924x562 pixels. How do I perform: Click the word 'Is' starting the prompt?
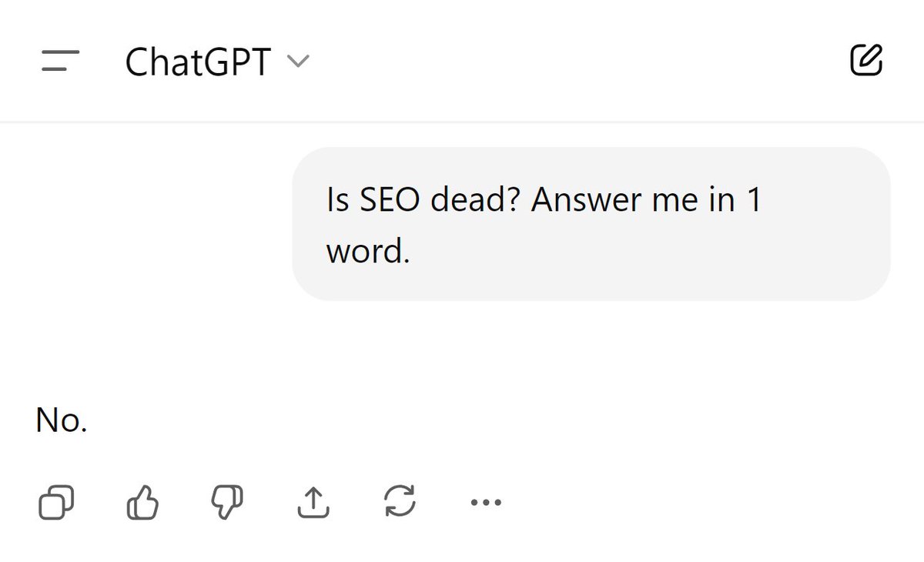337,200
